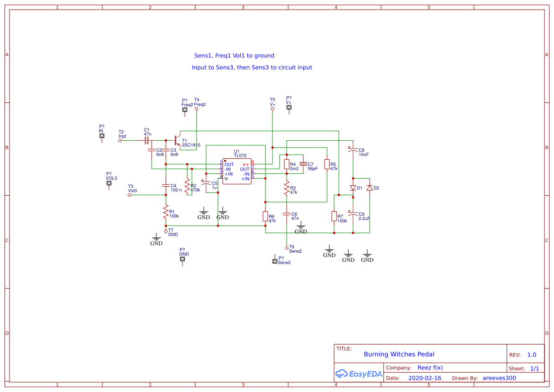Click the R2 470k resistor
Screen dimensions: 554x392
pyautogui.click(x=187, y=186)
